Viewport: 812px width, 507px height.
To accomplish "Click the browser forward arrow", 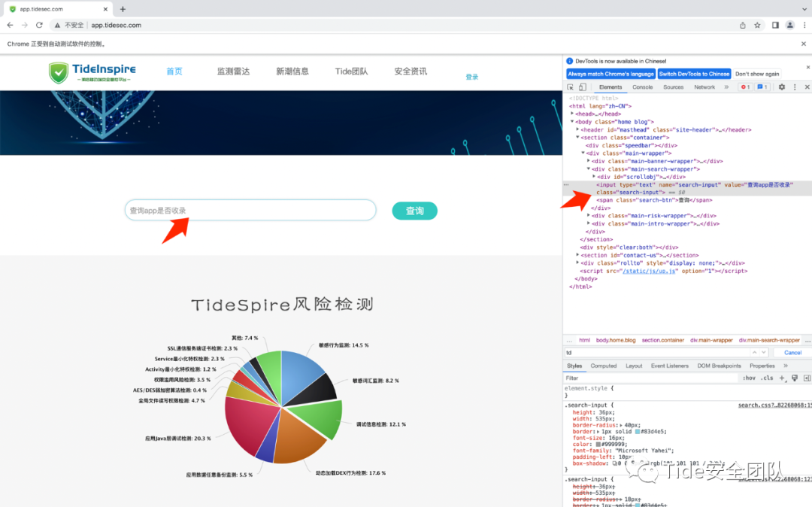I will click(x=24, y=25).
